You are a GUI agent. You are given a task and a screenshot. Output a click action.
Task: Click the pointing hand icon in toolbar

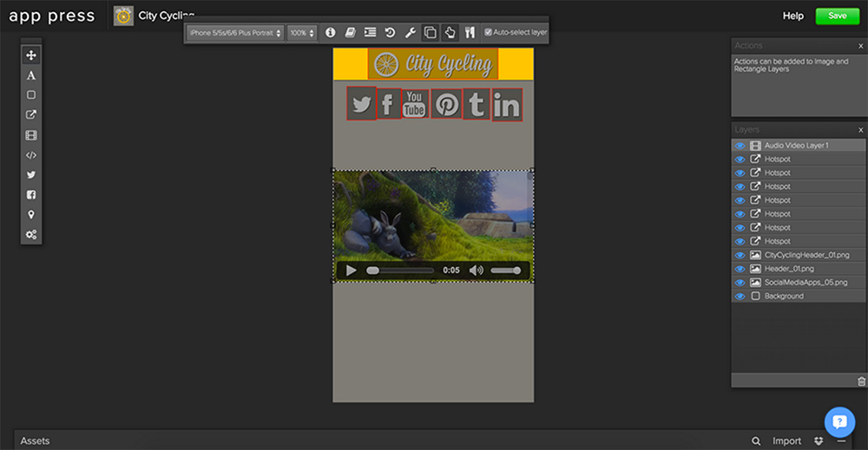click(450, 33)
